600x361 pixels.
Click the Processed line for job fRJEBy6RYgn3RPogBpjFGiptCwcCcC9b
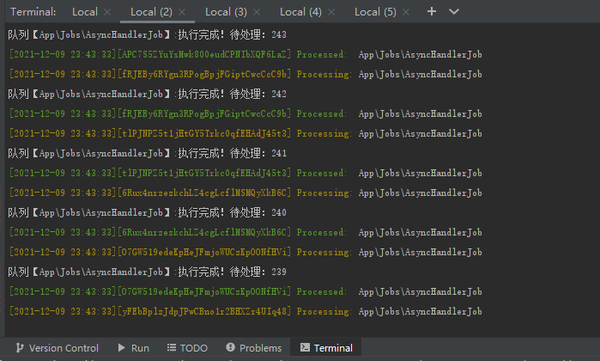[245, 114]
